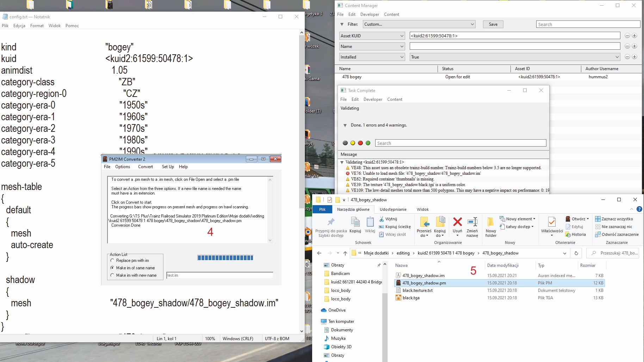Screen dimensions: 644x362
Task: Open Właściwości properties icon in ribbon
Action: point(552,222)
